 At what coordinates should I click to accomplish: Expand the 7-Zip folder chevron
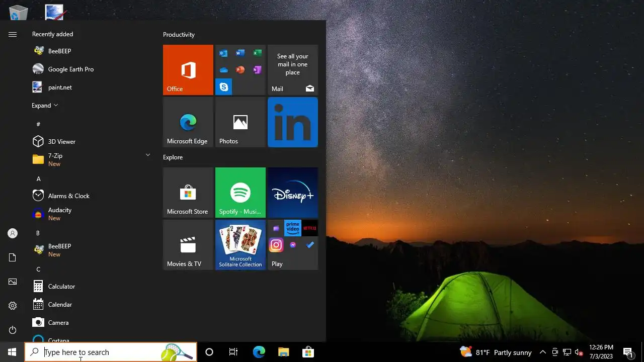148,155
